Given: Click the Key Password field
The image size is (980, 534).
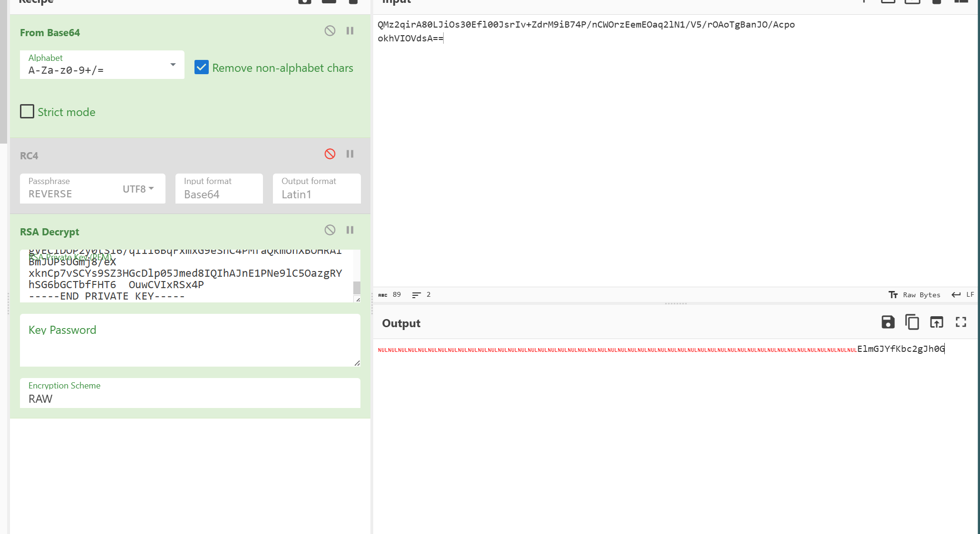Looking at the screenshot, I should point(190,340).
